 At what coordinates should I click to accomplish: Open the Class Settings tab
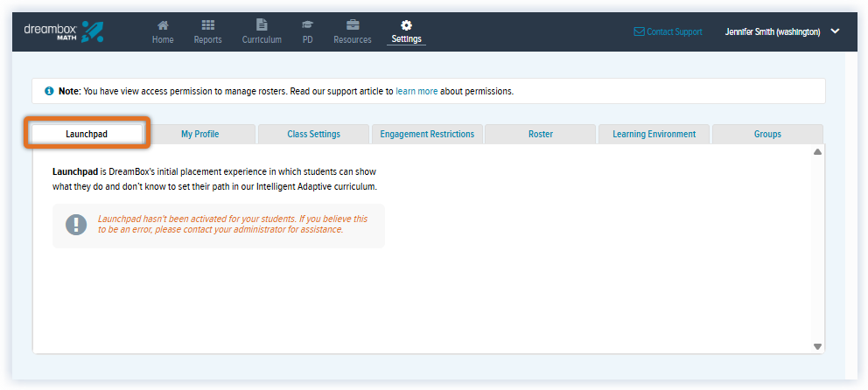pos(313,134)
